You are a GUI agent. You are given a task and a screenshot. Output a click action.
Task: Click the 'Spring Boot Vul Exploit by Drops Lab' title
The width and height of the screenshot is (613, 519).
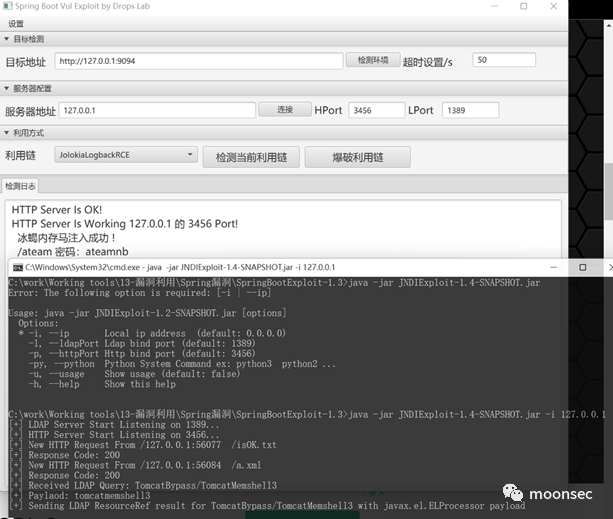click(82, 6)
